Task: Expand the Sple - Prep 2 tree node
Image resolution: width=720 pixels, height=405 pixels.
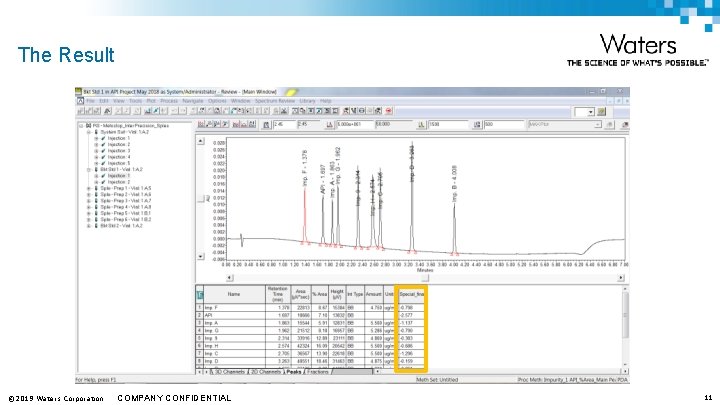Action: pos(89,195)
